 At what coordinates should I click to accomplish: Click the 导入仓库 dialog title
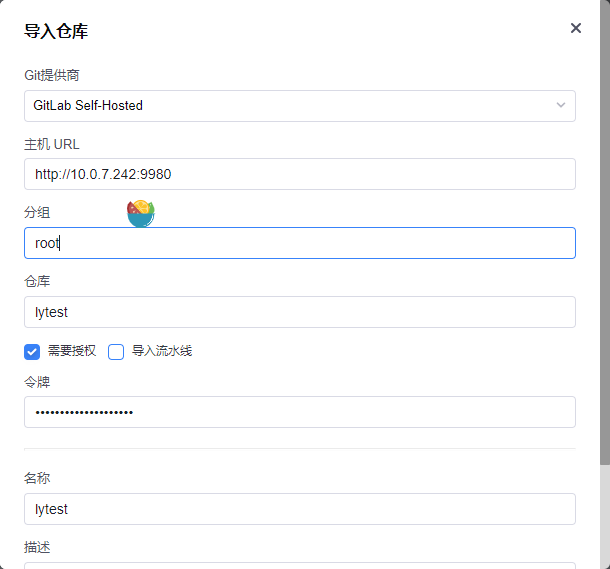click(x=56, y=31)
